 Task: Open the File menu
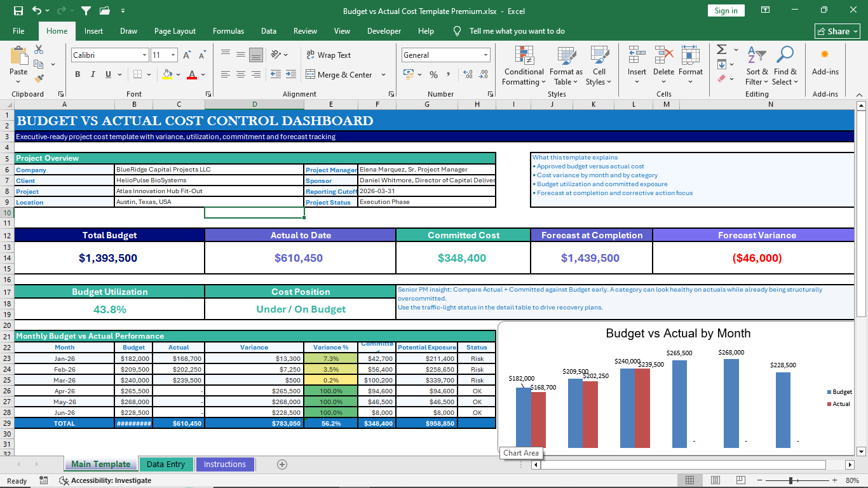pos(18,31)
